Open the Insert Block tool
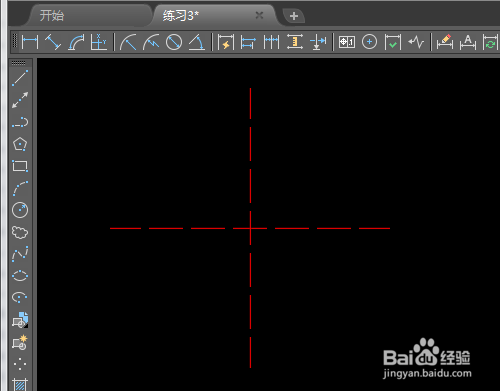The image size is (500, 391). click(20, 320)
